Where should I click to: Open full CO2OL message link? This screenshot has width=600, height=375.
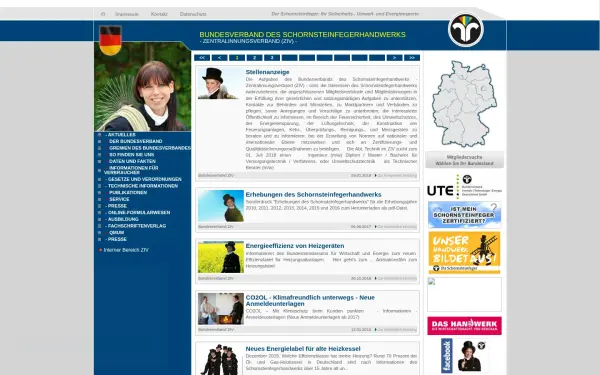tap(397, 330)
